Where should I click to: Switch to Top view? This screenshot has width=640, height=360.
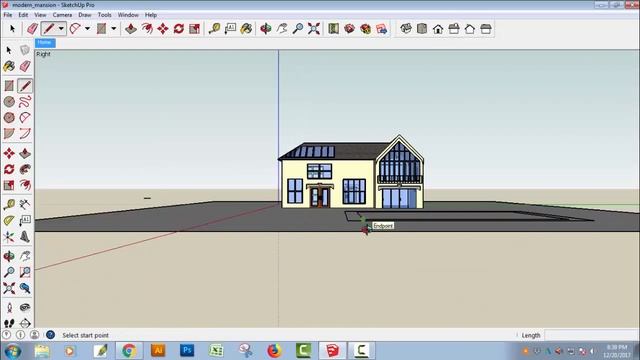pos(422,29)
